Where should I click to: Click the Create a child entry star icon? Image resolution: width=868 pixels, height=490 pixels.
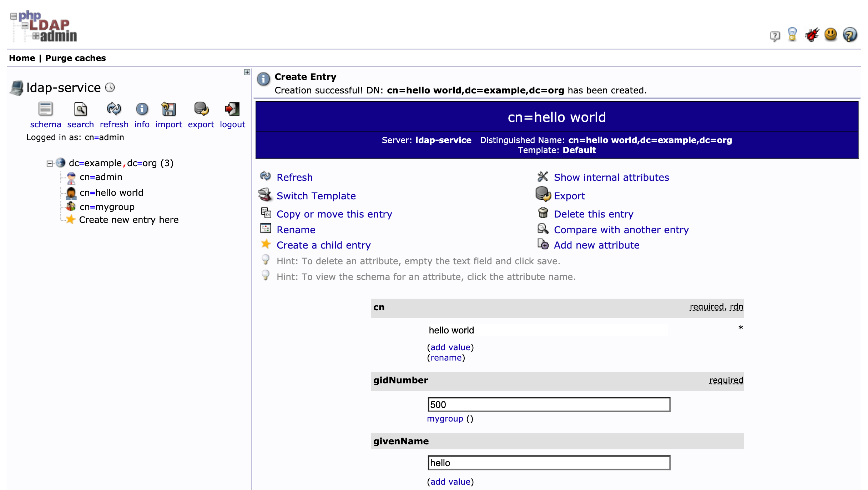click(x=266, y=244)
